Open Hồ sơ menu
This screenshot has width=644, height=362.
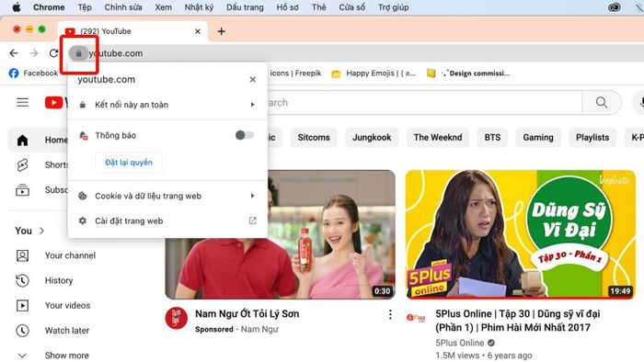coord(287,7)
